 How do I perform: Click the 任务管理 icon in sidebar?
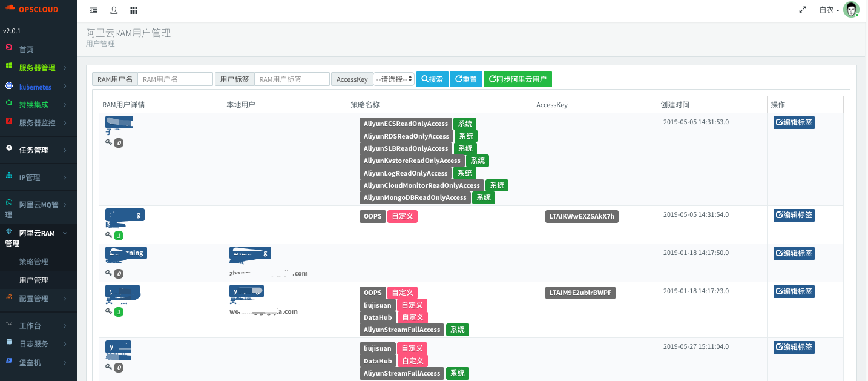8,148
